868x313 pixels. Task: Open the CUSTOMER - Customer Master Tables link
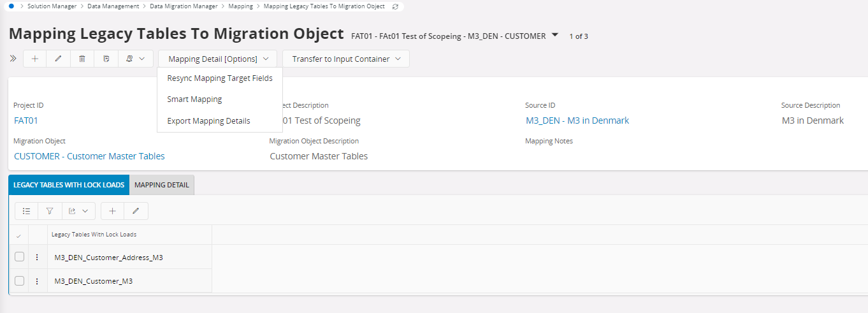click(89, 156)
